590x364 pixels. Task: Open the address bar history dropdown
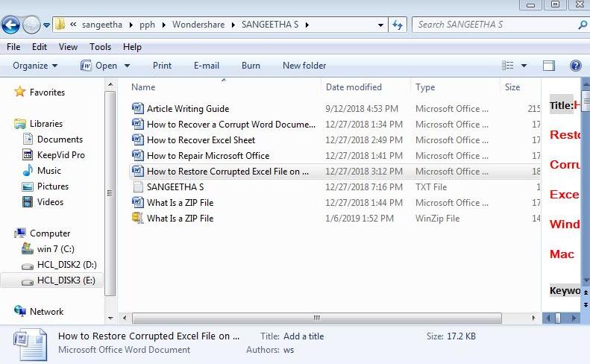pos(381,25)
